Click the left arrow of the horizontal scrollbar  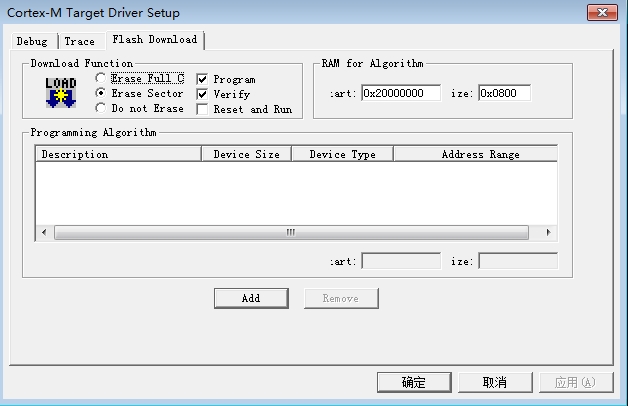click(44, 232)
